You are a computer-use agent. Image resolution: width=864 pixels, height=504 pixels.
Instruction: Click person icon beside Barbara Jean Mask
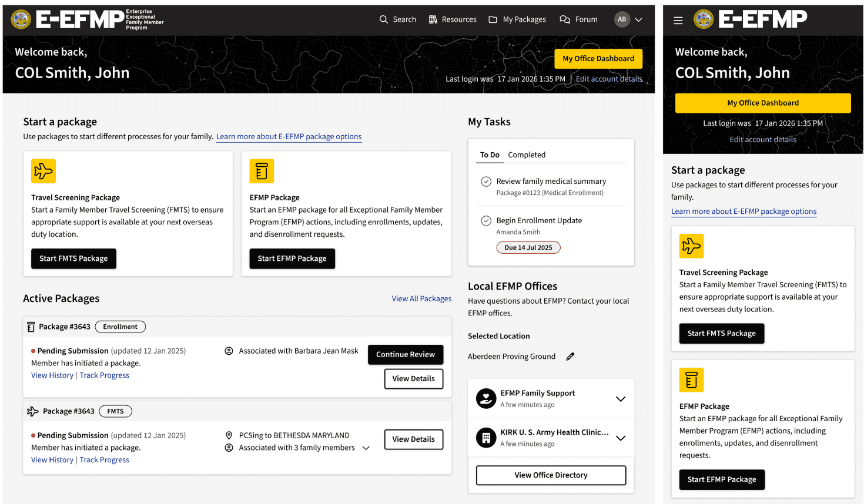[x=229, y=351]
